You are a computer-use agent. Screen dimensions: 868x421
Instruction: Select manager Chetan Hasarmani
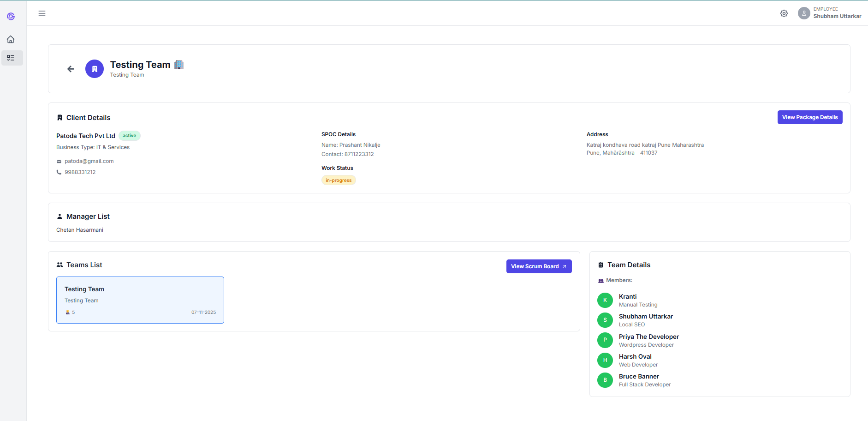[x=80, y=230]
